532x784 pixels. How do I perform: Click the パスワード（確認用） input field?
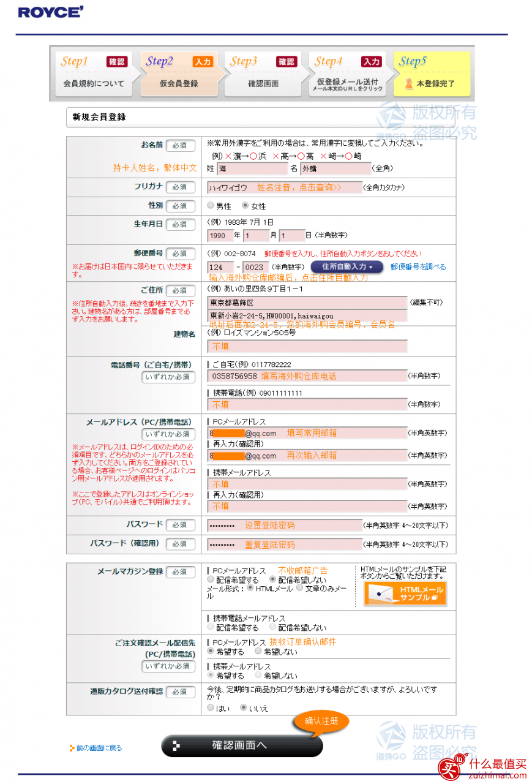[x=285, y=545]
